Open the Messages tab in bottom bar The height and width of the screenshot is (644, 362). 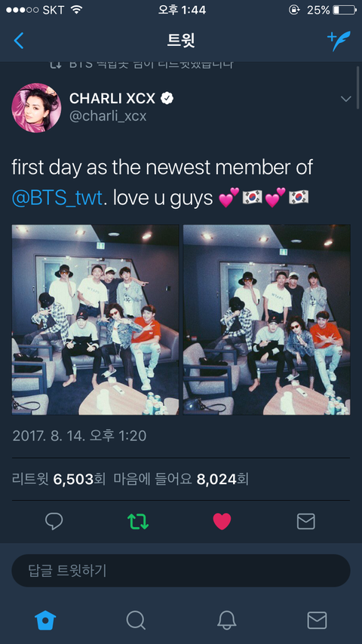317,620
